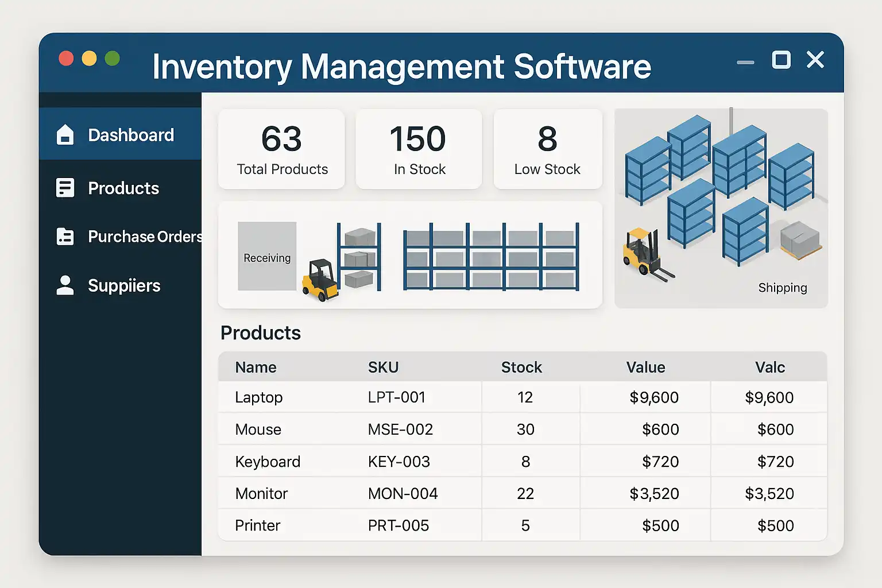Image resolution: width=882 pixels, height=588 pixels.
Task: Open the Purchase Orders menu item
Action: point(144,237)
